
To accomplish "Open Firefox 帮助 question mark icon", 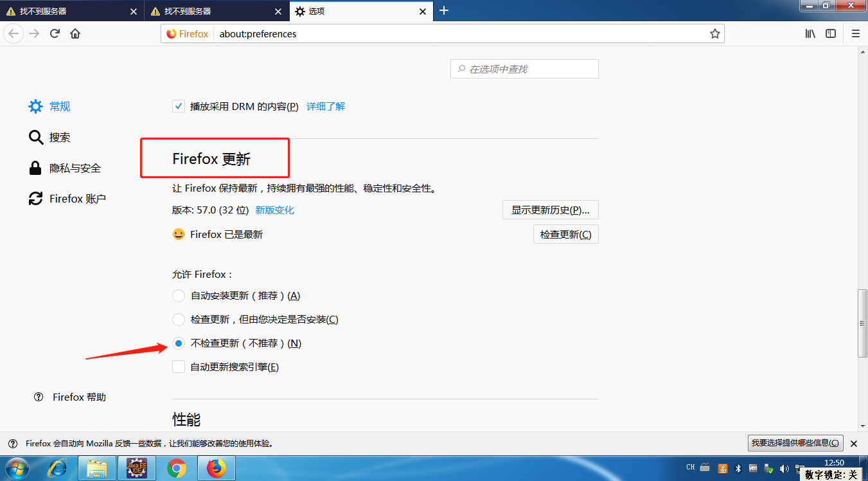I will [39, 397].
